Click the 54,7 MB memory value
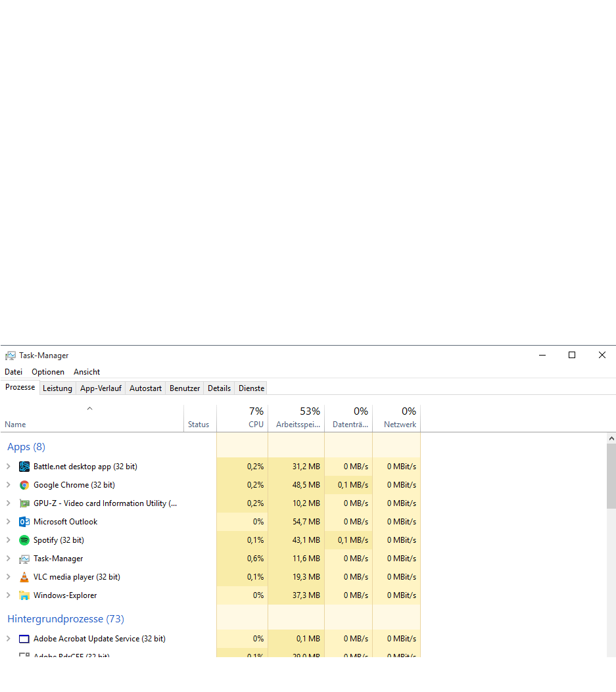Viewport: 616px width, 692px height. pos(306,522)
